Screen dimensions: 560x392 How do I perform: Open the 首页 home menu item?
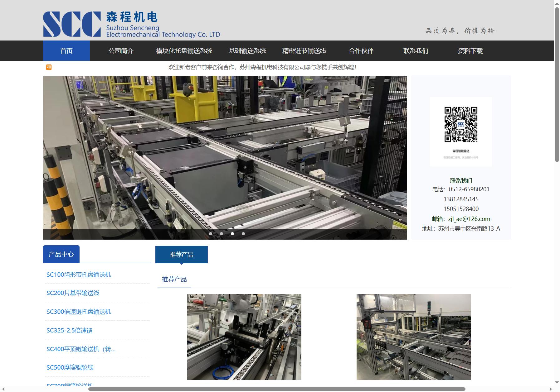(x=66, y=51)
